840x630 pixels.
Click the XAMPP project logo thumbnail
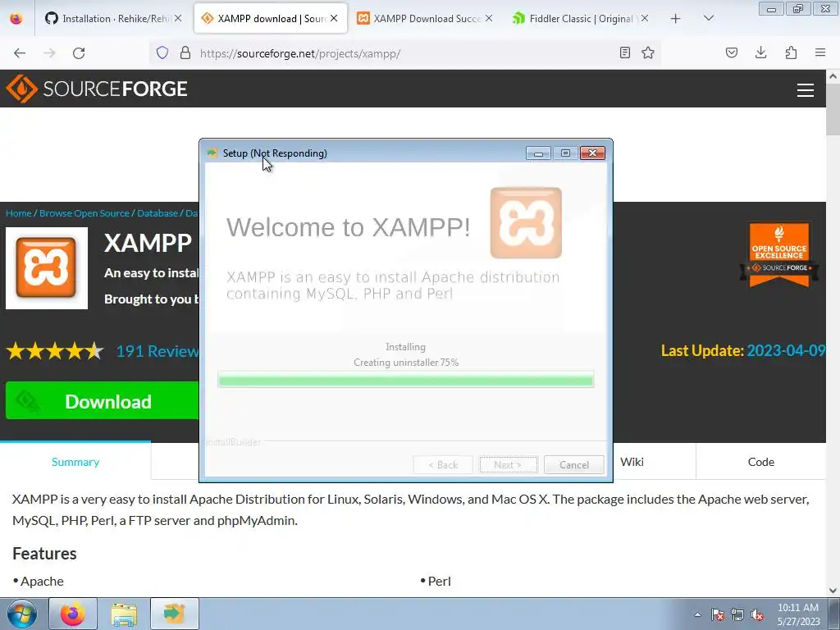click(47, 268)
